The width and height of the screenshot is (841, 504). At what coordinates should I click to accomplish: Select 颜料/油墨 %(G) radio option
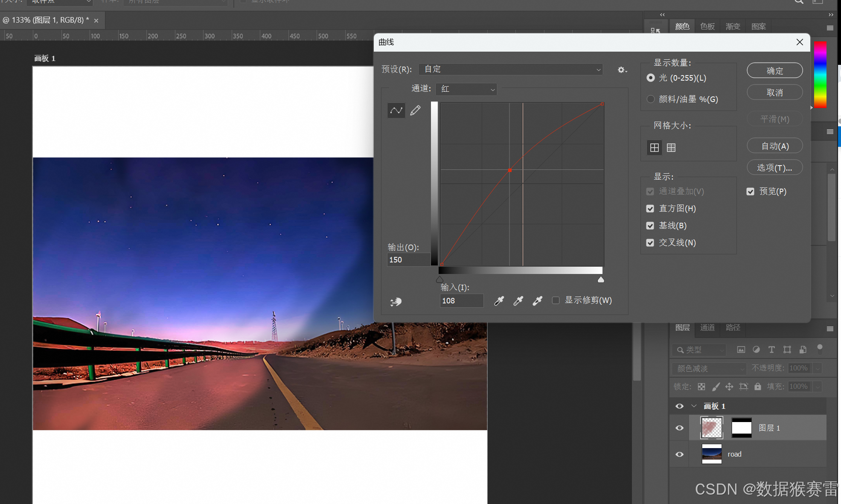point(650,99)
